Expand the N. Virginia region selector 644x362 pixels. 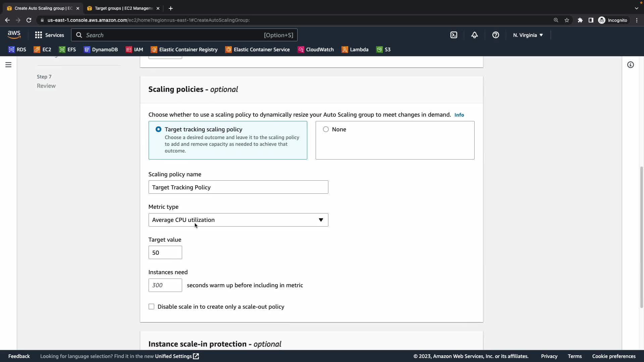point(528,35)
